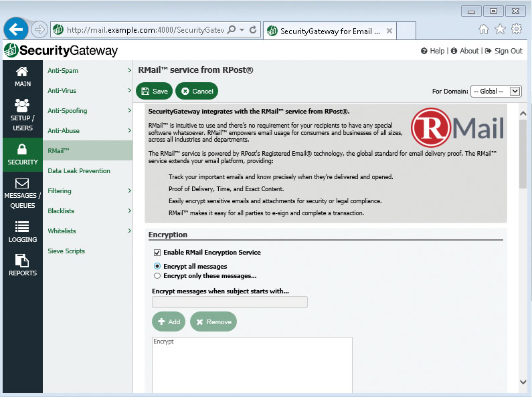This screenshot has height=397, width=532.
Task: Click the subject starts with input field
Action: (x=230, y=302)
